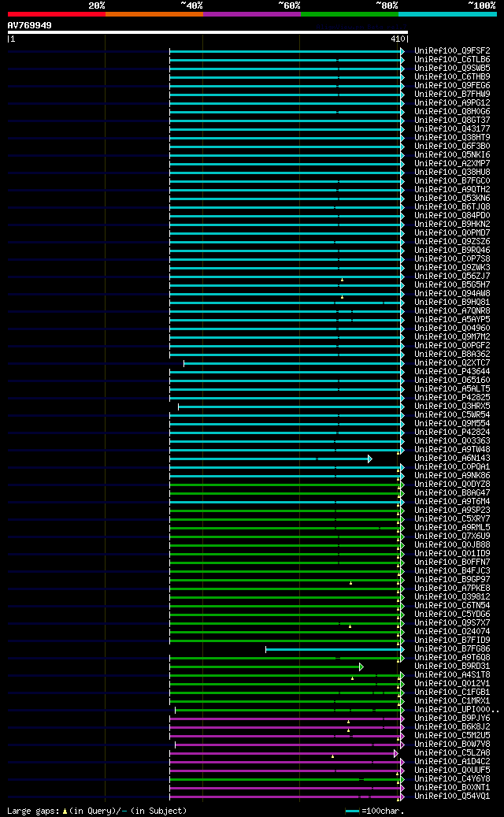Click the UniRef100_O65160 label
This screenshot has height=817, width=504.
coord(452,381)
